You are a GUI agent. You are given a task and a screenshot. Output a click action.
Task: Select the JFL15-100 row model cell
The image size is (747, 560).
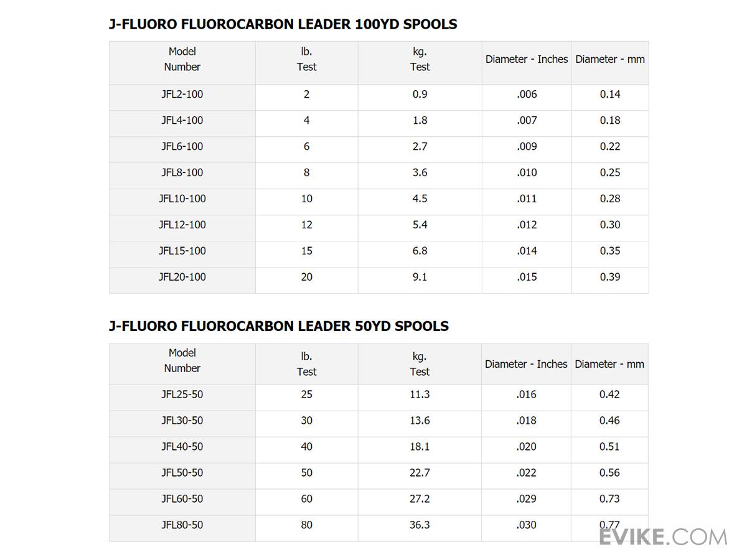[182, 251]
